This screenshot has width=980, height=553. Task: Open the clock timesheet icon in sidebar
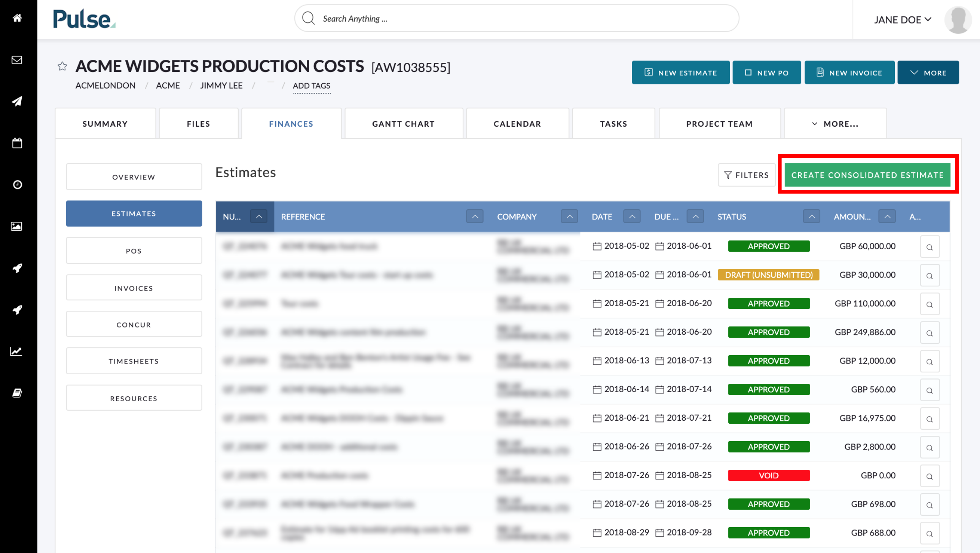(x=17, y=184)
